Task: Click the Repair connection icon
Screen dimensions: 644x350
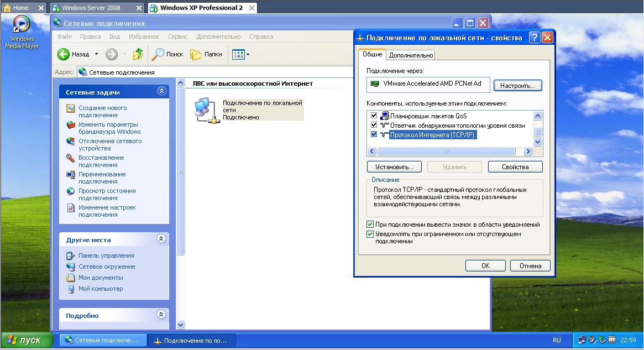Action: tap(71, 158)
